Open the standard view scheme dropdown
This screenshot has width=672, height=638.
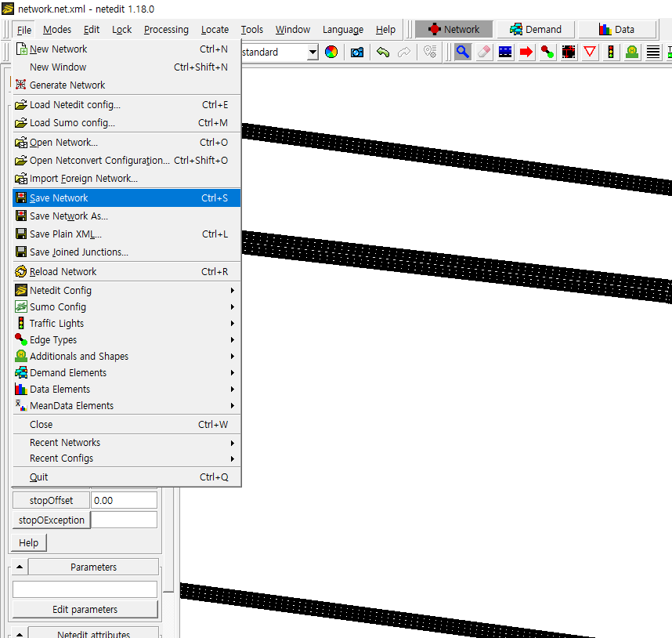[x=313, y=53]
